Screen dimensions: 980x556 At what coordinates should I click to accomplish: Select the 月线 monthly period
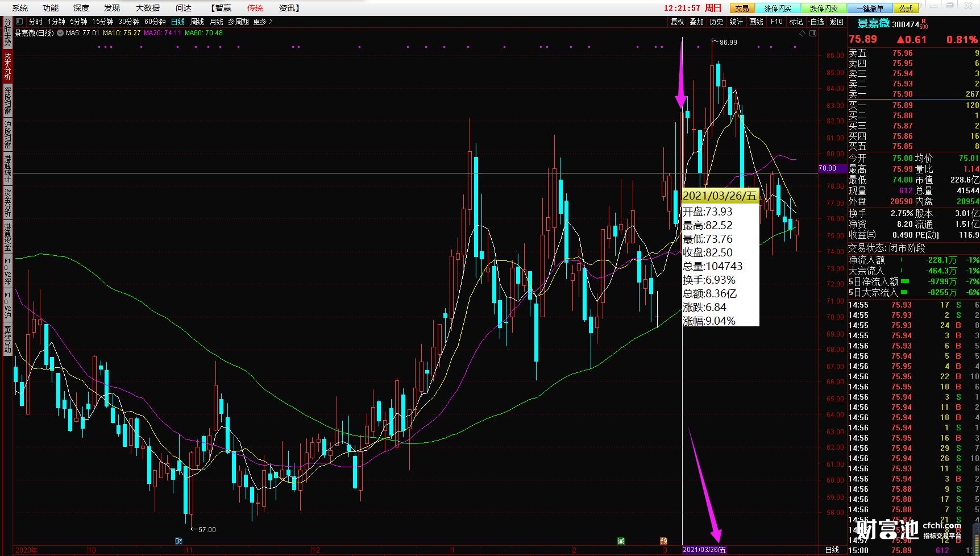[x=216, y=22]
